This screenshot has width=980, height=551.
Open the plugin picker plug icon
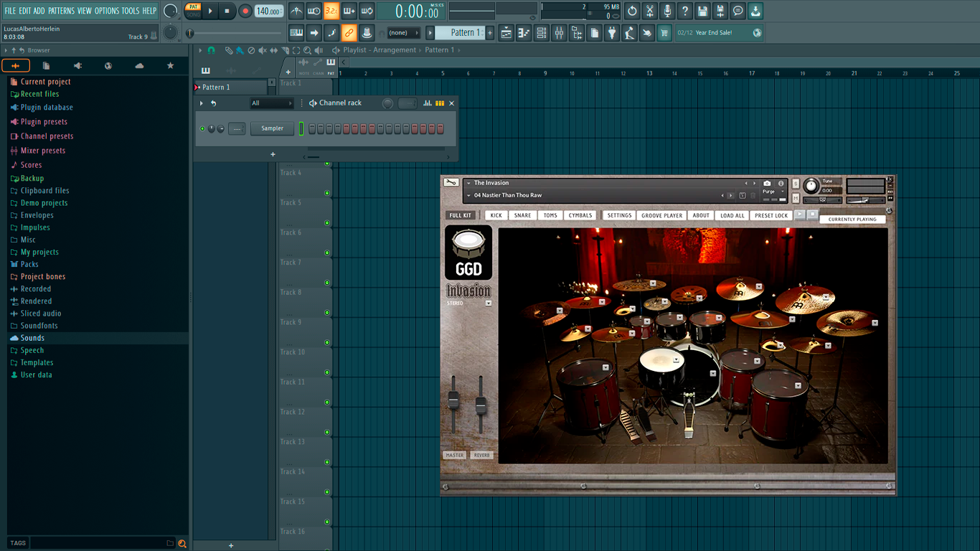tap(612, 32)
